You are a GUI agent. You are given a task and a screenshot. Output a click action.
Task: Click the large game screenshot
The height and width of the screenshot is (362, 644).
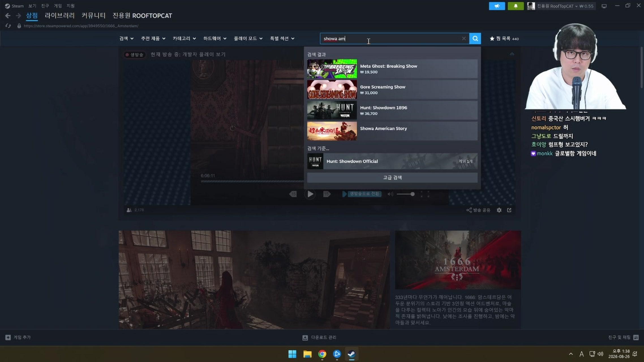pyautogui.click(x=254, y=280)
